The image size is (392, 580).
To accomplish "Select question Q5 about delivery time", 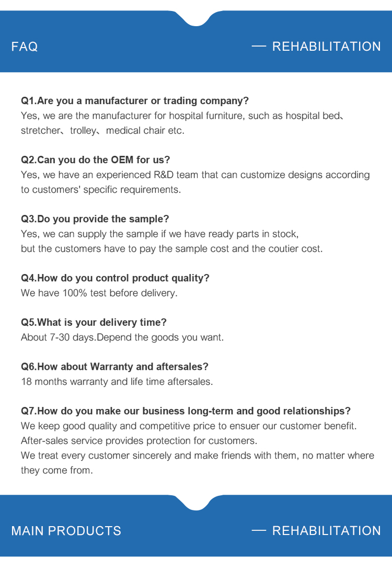I will [94, 323].
